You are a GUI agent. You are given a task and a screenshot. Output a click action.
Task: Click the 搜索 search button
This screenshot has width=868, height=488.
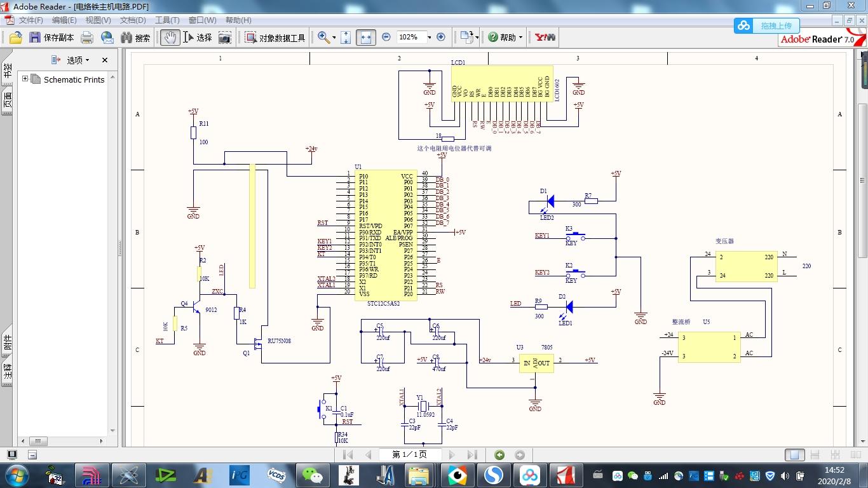(135, 37)
